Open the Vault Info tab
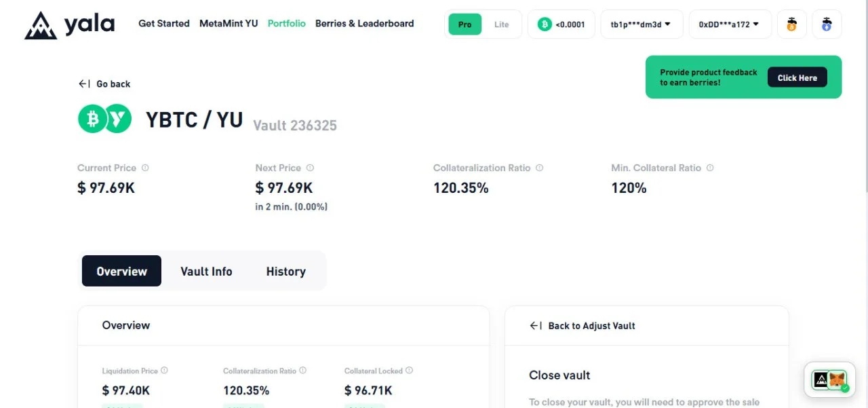 tap(206, 271)
